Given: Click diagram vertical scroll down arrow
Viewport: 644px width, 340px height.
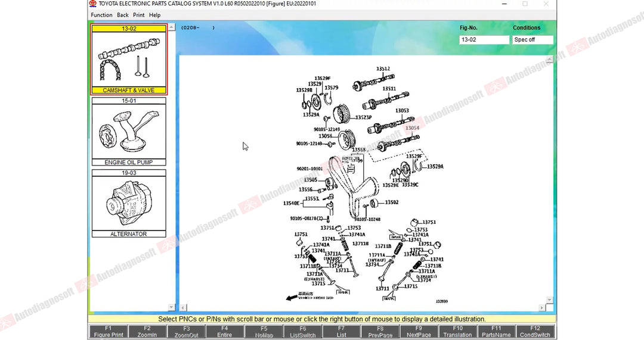Looking at the screenshot, I should click(550, 300).
